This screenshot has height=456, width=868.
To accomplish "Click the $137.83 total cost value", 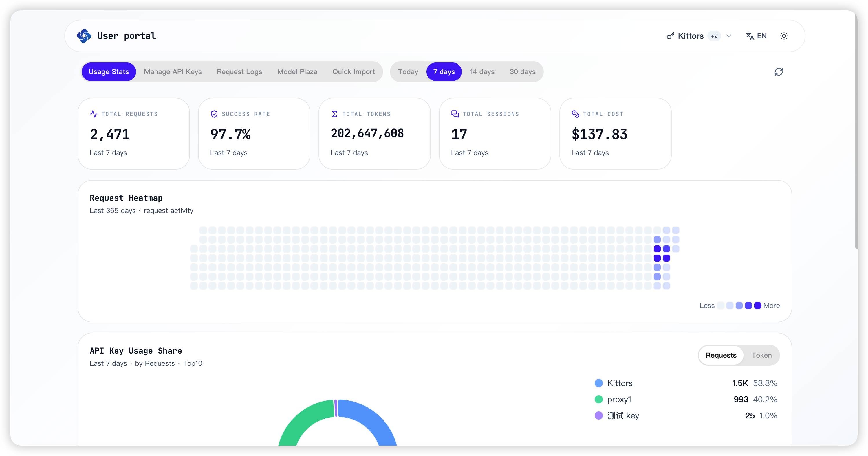I will (x=599, y=134).
